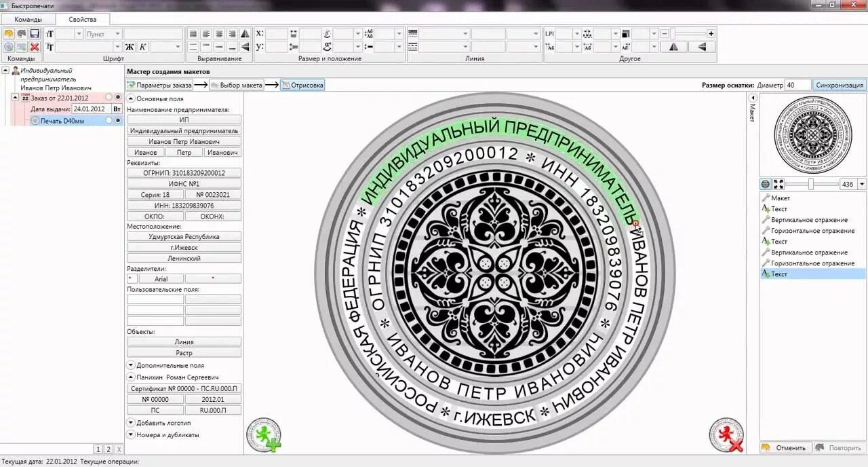Expand the Номера и дубликаты section
Viewport: 868px width, 467px height.
click(131, 434)
